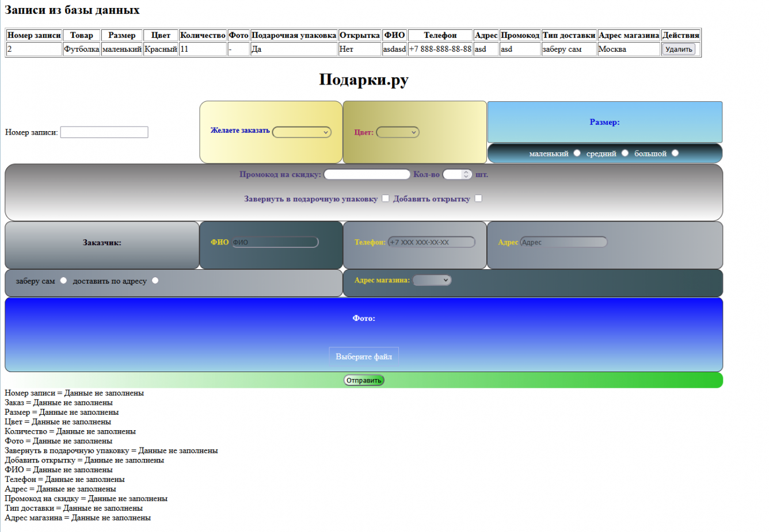The width and height of the screenshot is (769, 532).
Task: Select the маленький size radio button
Action: coord(577,153)
